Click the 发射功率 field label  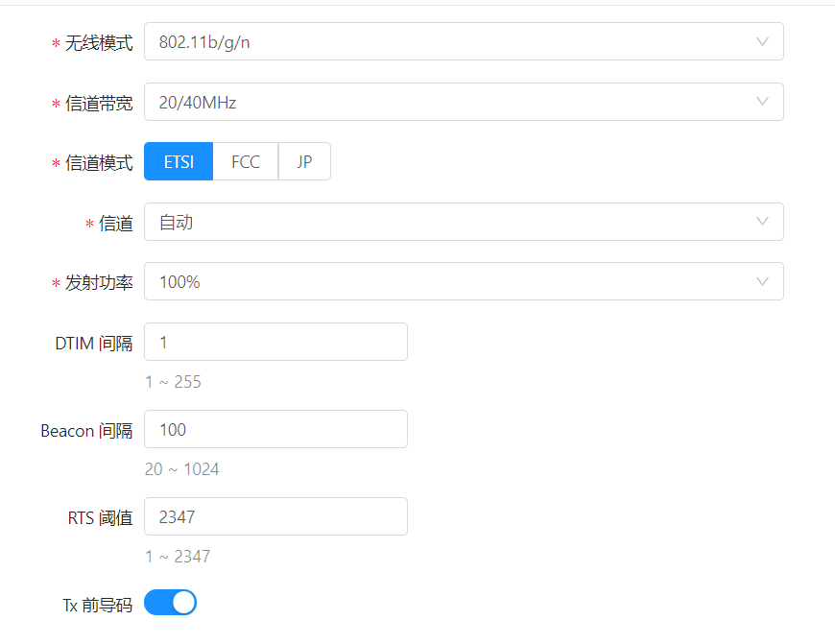[x=99, y=283]
